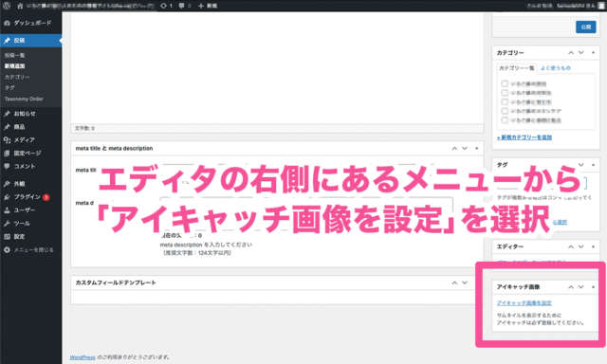Click the ツール wrench icon in sidebar
607x364 pixels.
pyautogui.click(x=7, y=223)
